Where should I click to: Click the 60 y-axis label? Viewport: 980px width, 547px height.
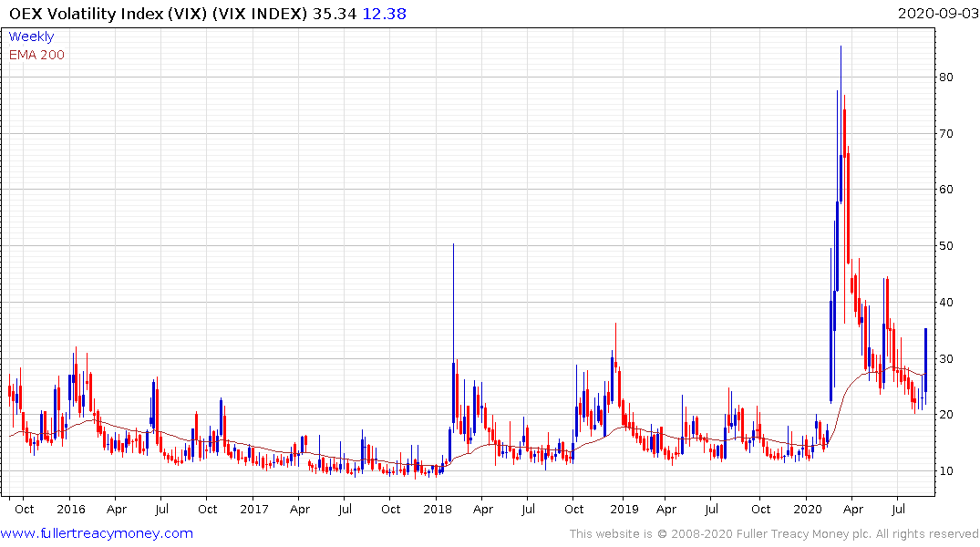pos(945,190)
